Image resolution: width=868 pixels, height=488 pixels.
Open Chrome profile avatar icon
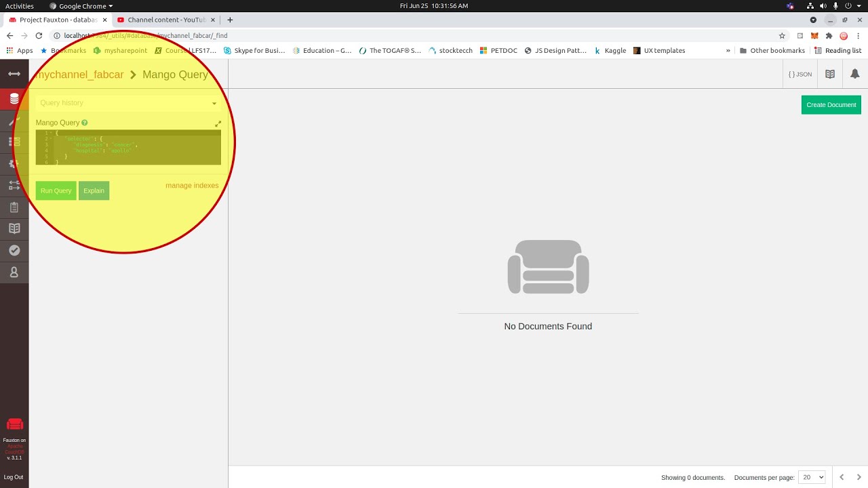tap(844, 36)
